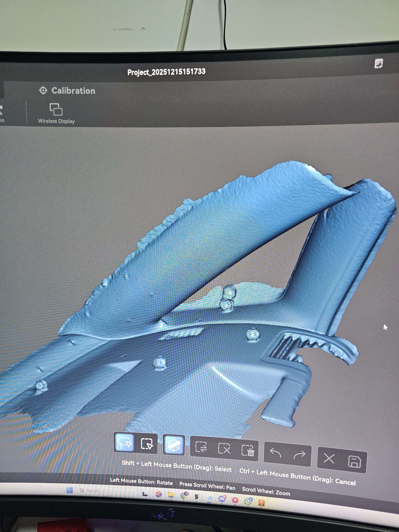This screenshot has width=399, height=532.
Task: Open the Windows Start menu
Action: click(69, 490)
